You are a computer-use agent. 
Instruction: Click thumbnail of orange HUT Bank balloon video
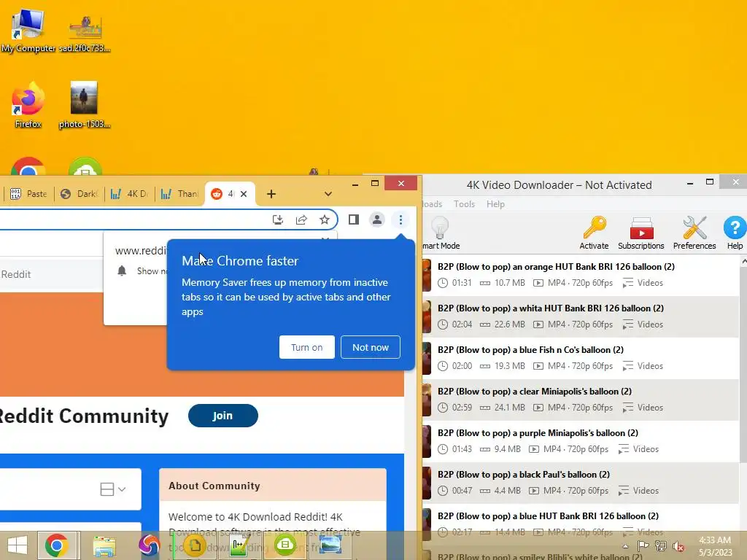point(426,275)
